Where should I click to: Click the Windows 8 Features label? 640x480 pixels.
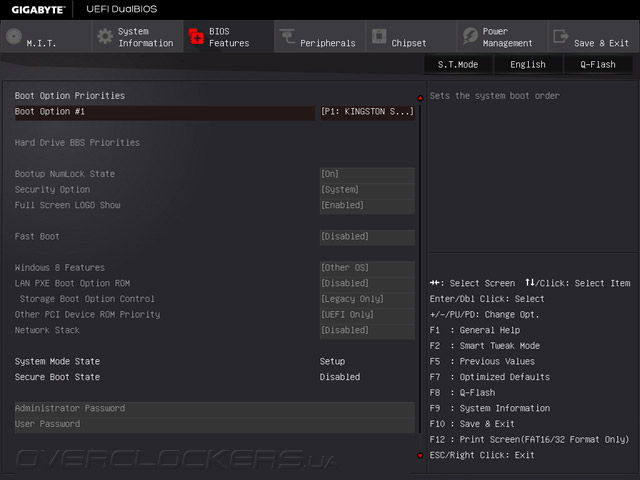coord(60,268)
